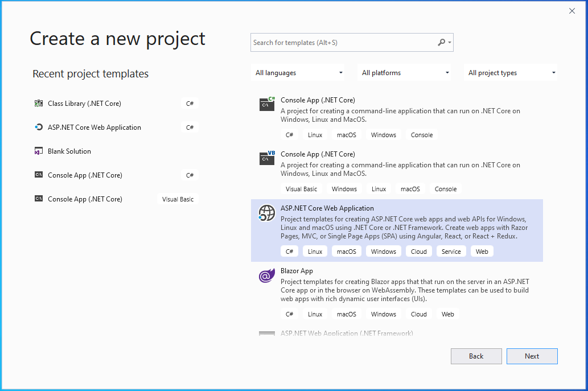The image size is (588, 391).
Task: Open the All platforms filter dropdown
Action: point(405,73)
